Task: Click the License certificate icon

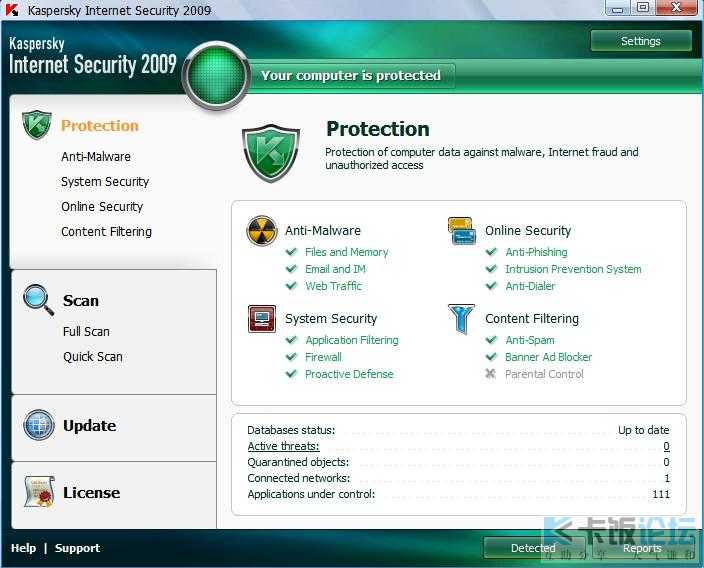Action: 40,492
